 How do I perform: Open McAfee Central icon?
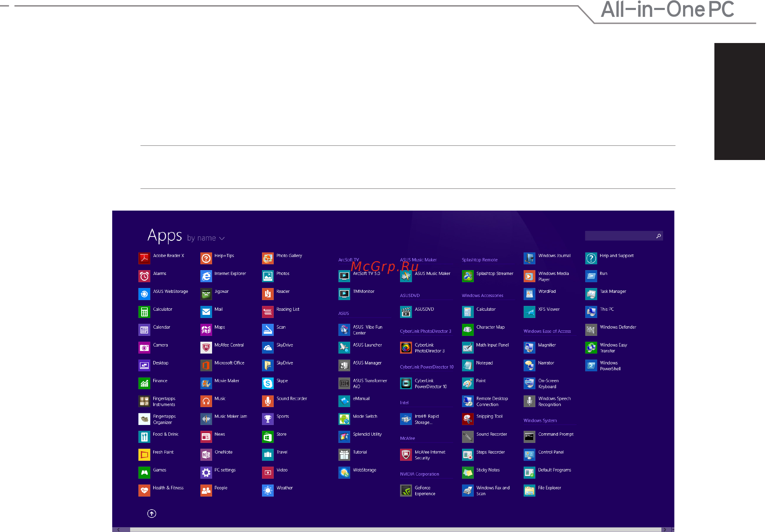tap(206, 348)
